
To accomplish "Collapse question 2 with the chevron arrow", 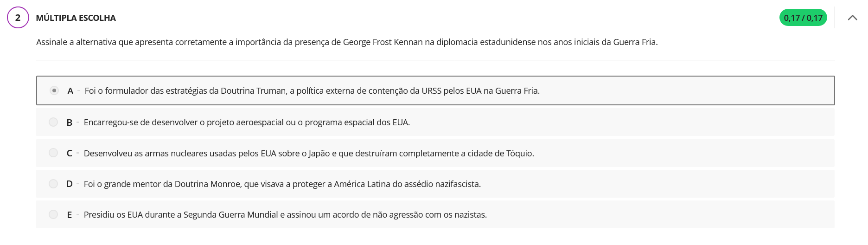I will [852, 18].
